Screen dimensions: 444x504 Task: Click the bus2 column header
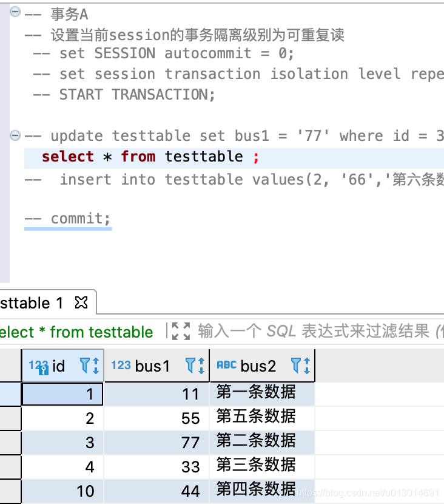(x=262, y=366)
